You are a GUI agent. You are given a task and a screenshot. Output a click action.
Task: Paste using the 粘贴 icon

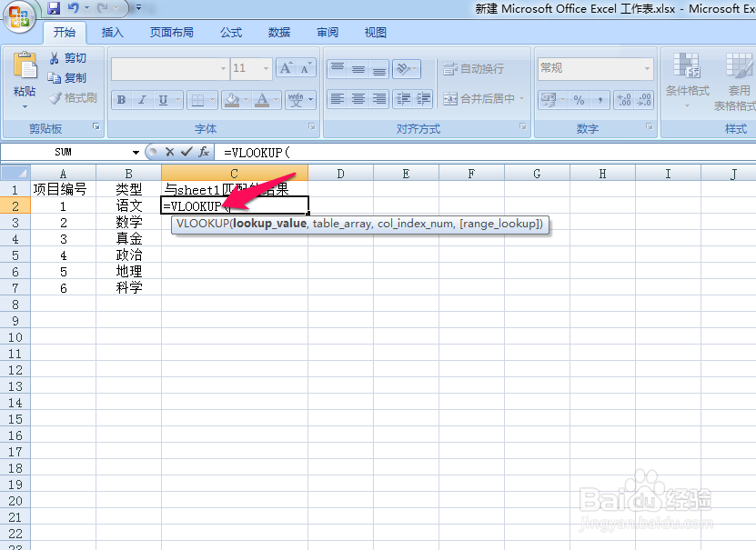[x=25, y=65]
